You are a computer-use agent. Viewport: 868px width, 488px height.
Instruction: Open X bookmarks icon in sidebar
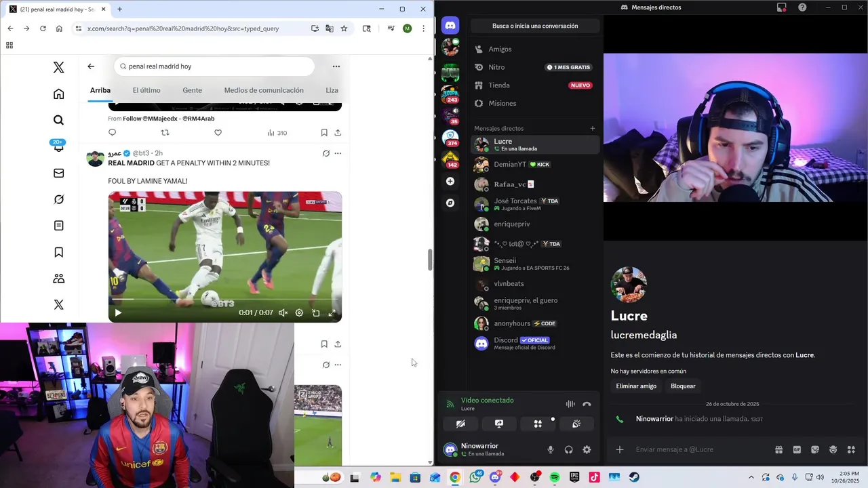(x=59, y=252)
